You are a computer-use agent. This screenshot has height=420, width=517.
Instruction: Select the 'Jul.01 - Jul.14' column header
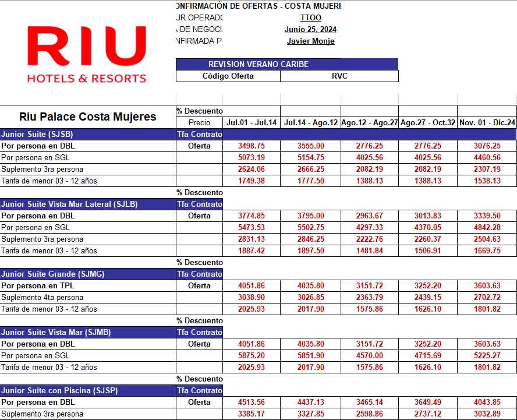[x=252, y=123]
